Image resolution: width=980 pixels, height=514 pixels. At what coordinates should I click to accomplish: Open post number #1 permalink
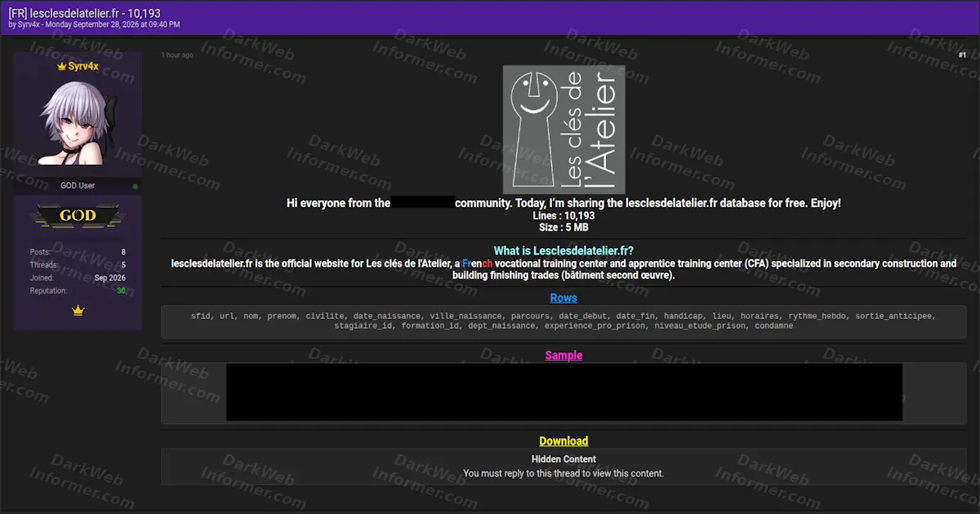click(962, 55)
